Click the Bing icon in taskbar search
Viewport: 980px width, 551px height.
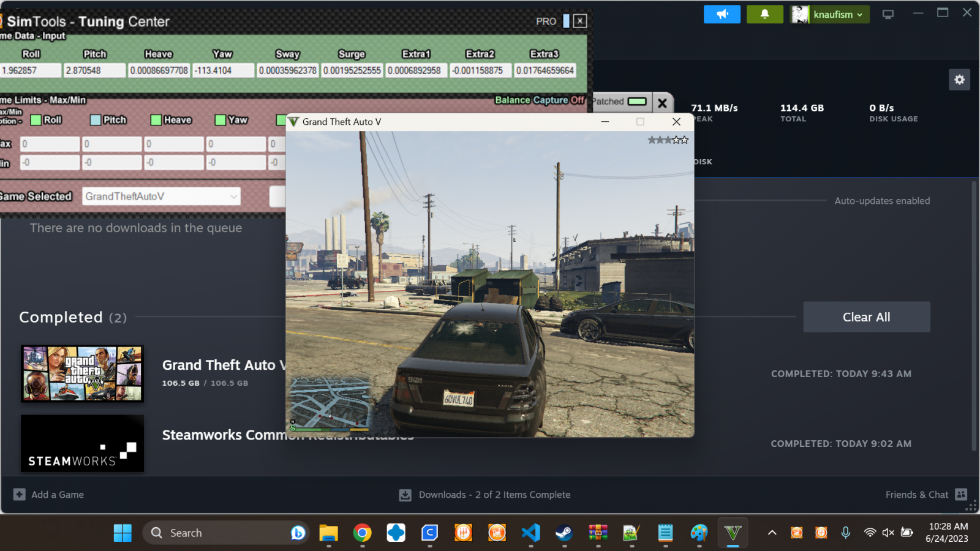pos(298,533)
